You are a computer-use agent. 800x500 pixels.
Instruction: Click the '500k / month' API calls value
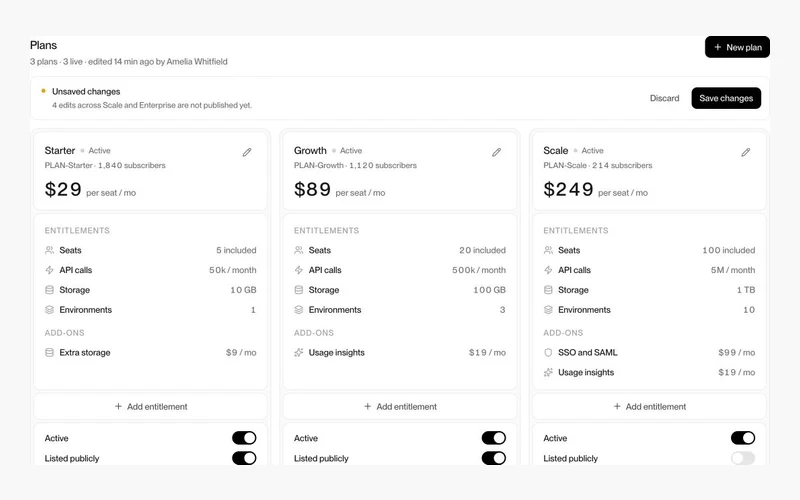(x=479, y=270)
